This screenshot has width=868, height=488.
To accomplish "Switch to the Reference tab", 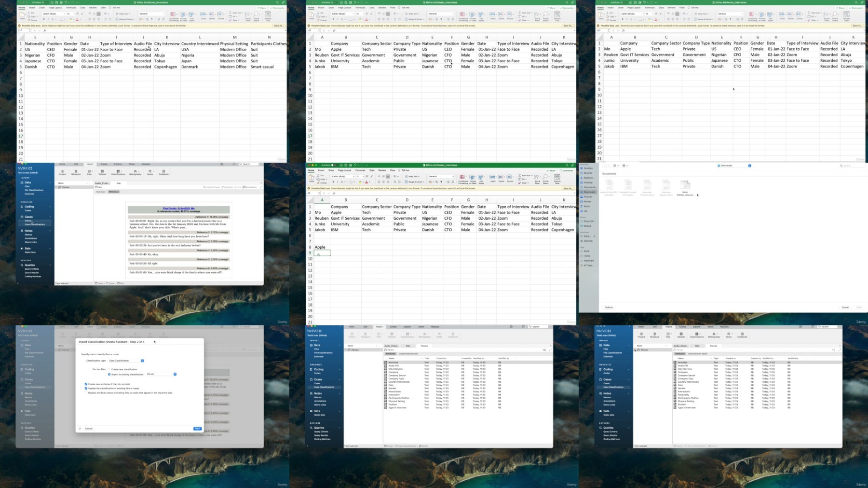I will tap(114, 192).
